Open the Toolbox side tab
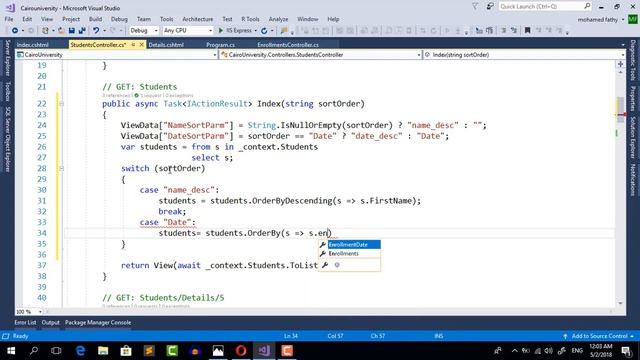The width and height of the screenshot is (640, 360). [x=7, y=91]
